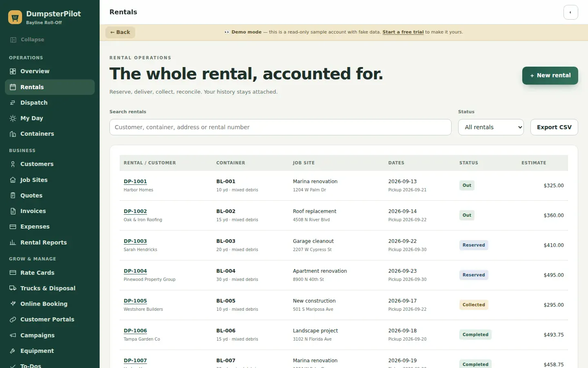This screenshot has width=588, height=368.
Task: Click the New rental button
Action: point(550,76)
